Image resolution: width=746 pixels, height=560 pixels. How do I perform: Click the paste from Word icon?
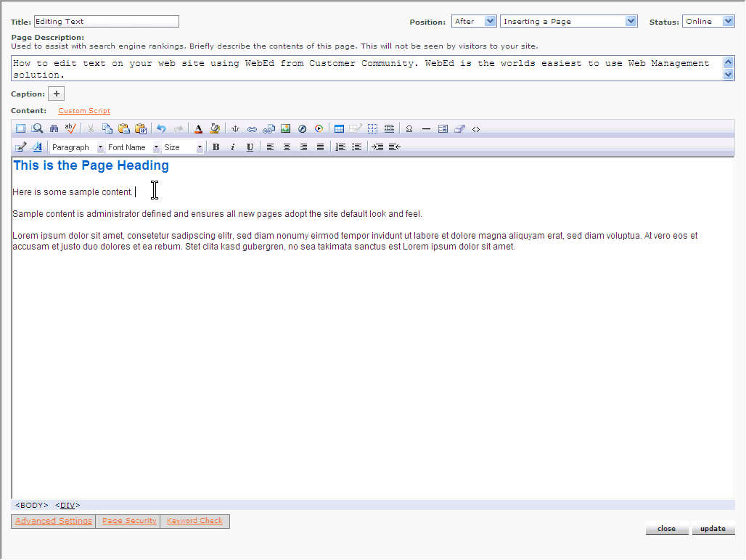pyautogui.click(x=141, y=129)
